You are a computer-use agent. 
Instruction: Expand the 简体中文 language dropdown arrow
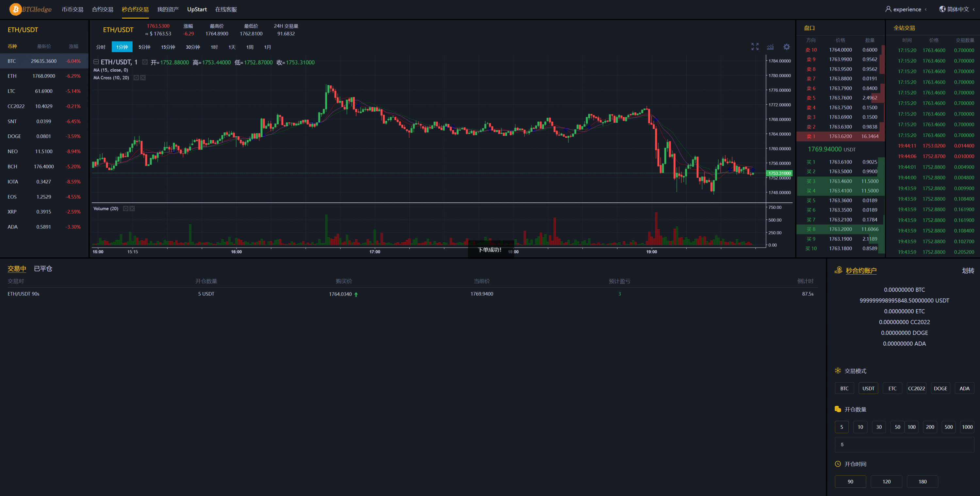coord(973,9)
